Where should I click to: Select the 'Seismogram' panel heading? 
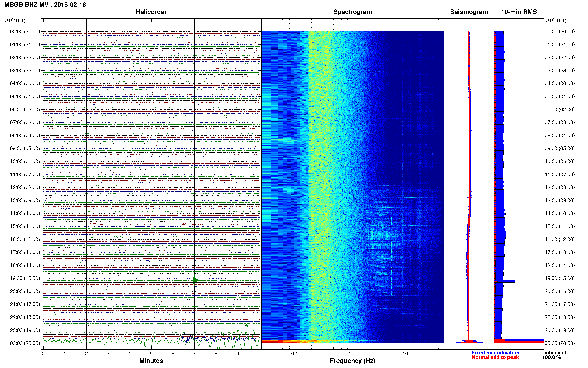point(469,12)
